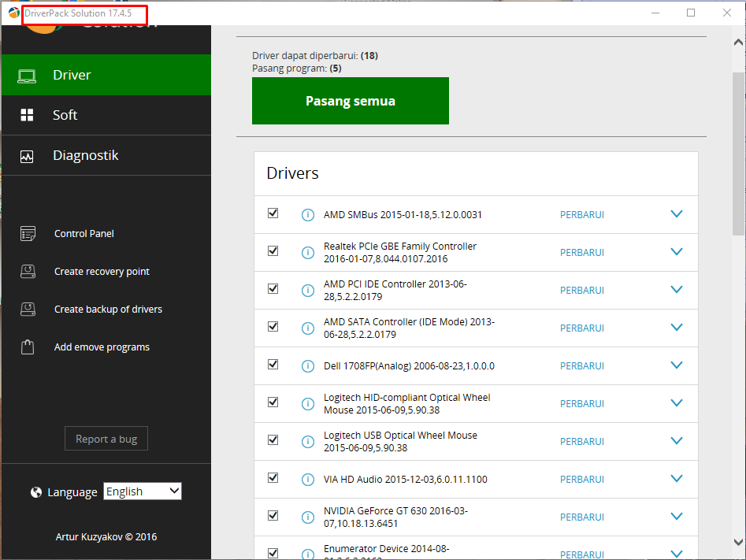Click the pulse monitor icon beside Diagnostik
The width and height of the screenshot is (746, 560).
(27, 157)
